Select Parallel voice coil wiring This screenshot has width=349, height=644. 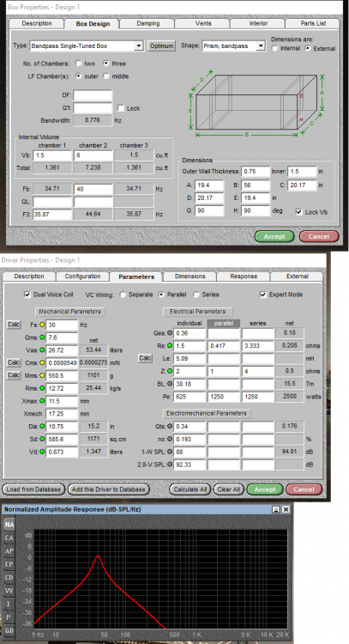click(161, 295)
